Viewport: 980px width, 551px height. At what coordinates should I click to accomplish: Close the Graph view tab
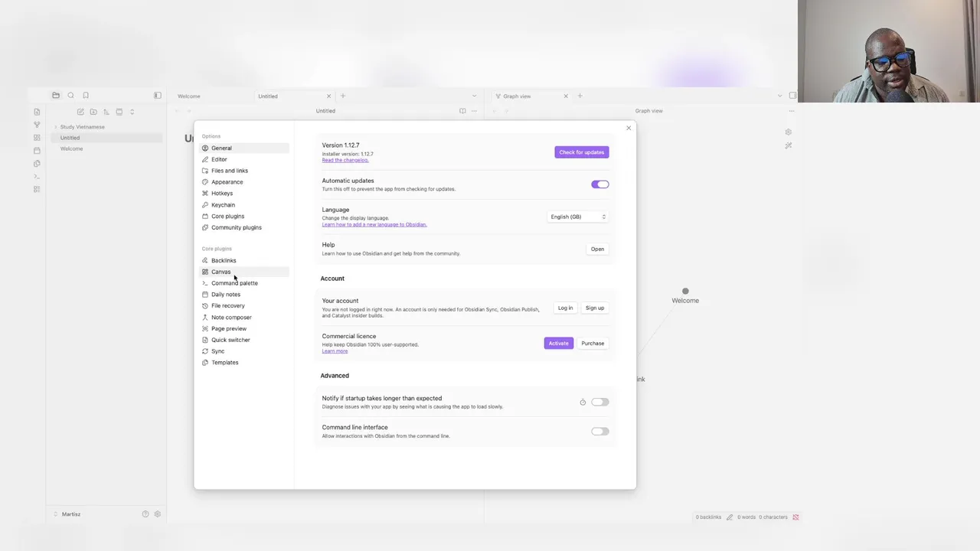566,96
